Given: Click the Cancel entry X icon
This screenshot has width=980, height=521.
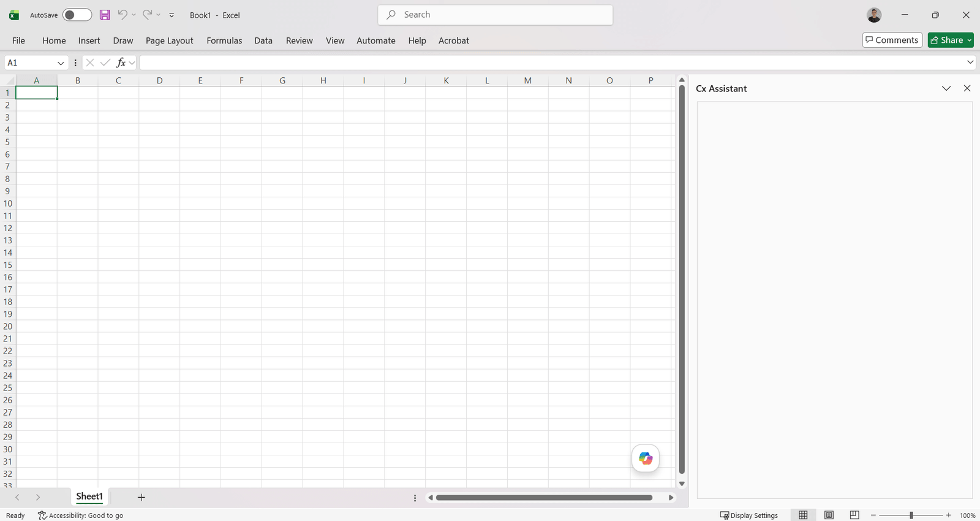Looking at the screenshot, I should [x=90, y=63].
